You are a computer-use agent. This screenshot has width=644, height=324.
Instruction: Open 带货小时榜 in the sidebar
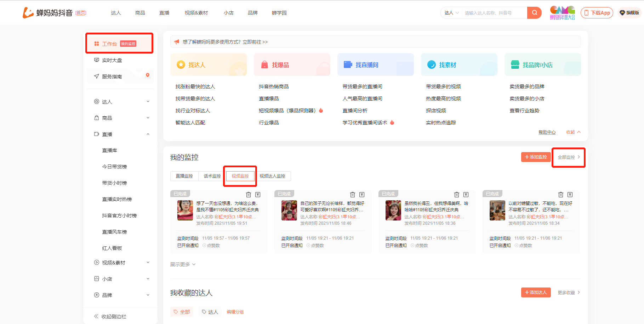click(x=114, y=183)
